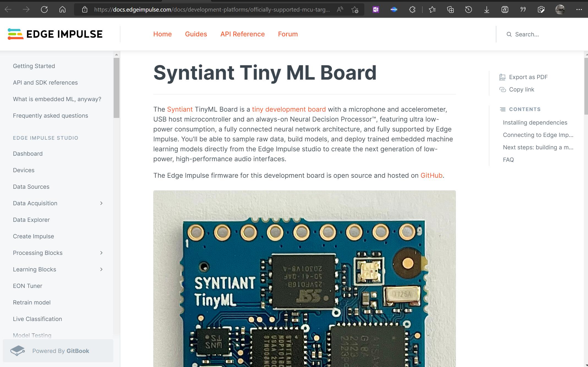
Task: Go to the browser home page icon
Action: pyautogui.click(x=62, y=10)
